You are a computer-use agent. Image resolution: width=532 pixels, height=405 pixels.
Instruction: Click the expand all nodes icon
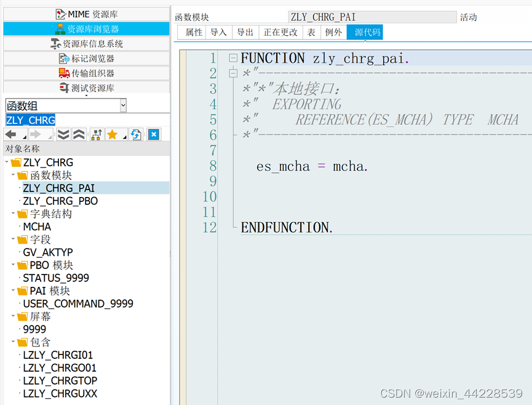[x=63, y=135]
